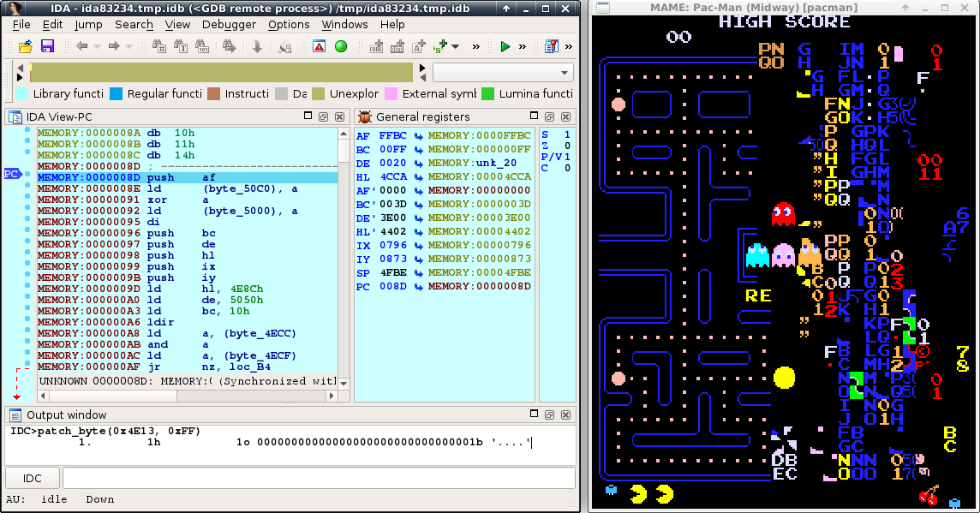Click the back navigation arrow
The height and width of the screenshot is (513, 980).
pyautogui.click(x=82, y=46)
